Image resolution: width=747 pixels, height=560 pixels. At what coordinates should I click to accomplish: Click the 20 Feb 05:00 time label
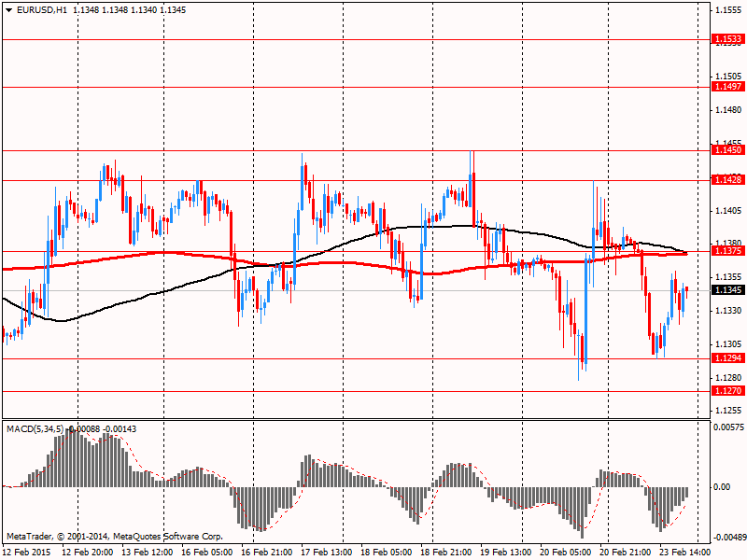tap(566, 552)
